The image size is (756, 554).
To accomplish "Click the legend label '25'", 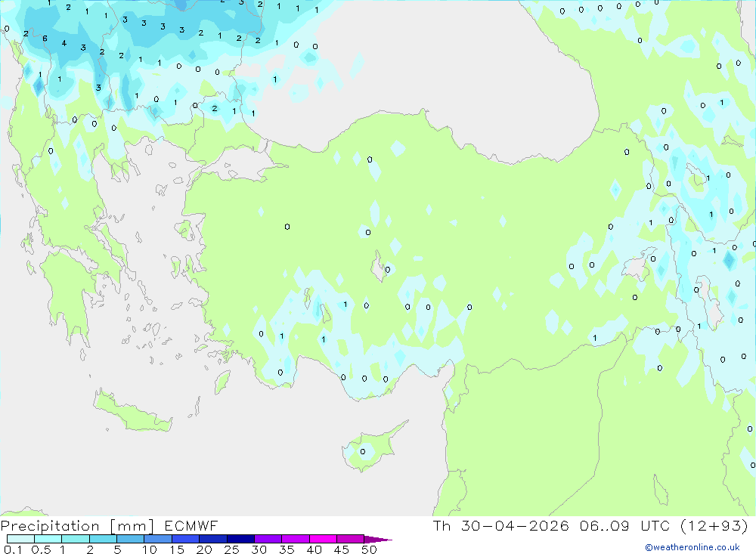I will [231, 549].
